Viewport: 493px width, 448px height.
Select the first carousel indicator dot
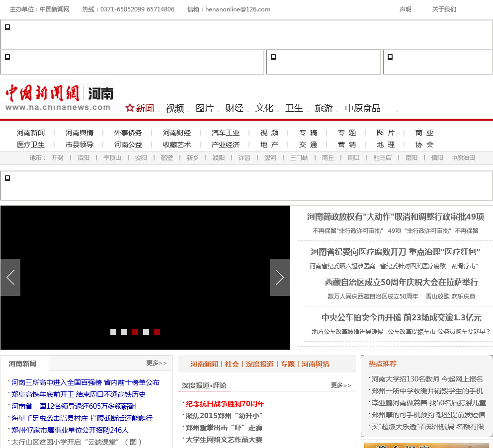113,332
